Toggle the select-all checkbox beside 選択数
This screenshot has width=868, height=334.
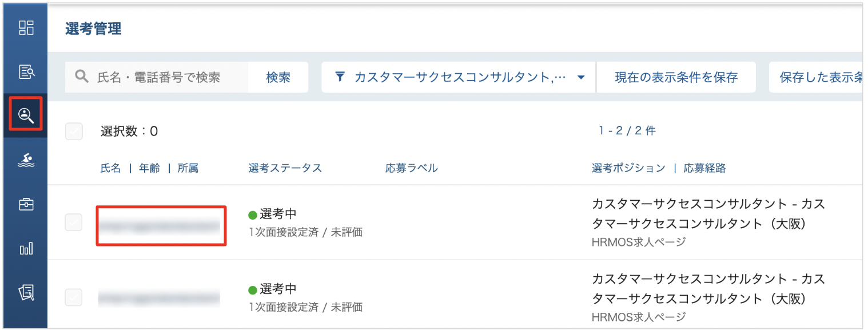pos(74,132)
